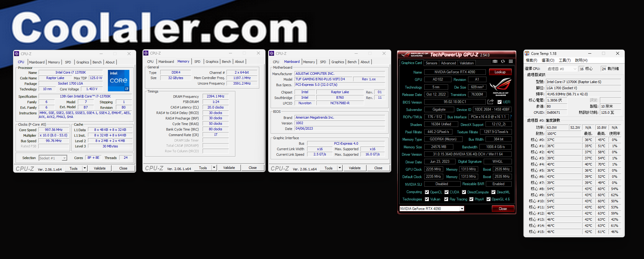Click the Resizable BAR Enabled value
The width and height of the screenshot is (644, 259).
coord(498,184)
